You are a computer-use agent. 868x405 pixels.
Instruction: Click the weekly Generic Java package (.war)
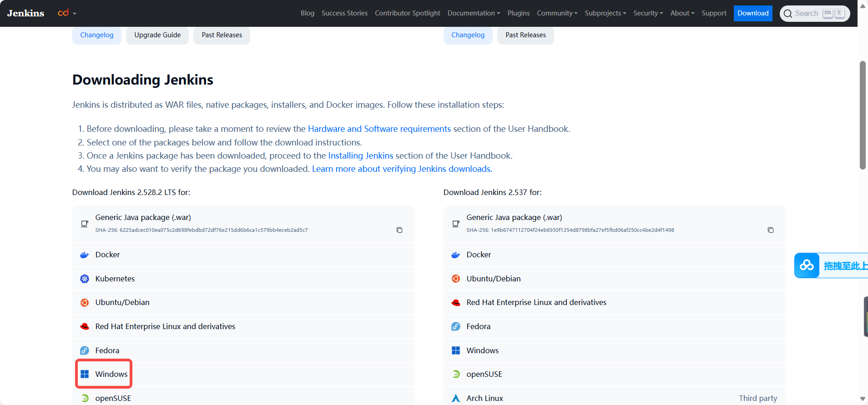(x=615, y=224)
